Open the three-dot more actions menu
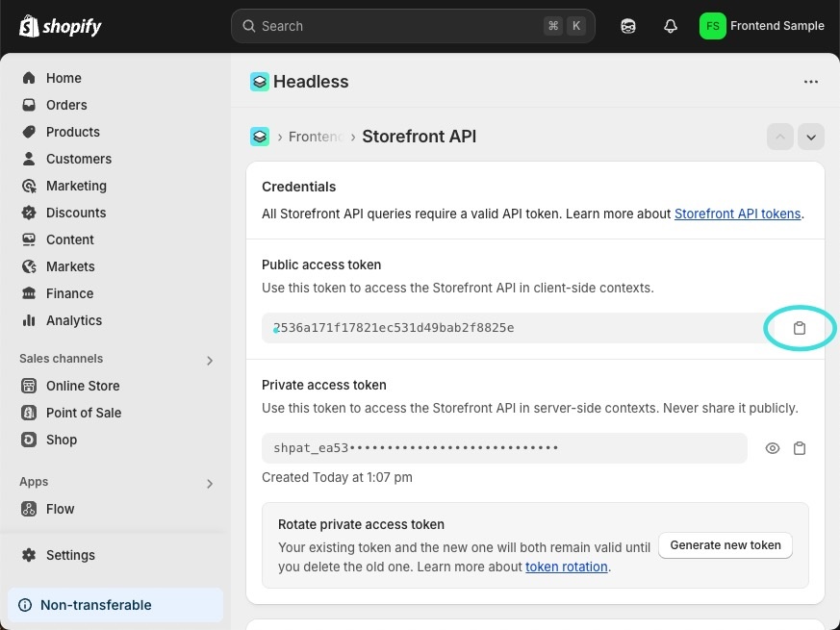 pyautogui.click(x=811, y=82)
